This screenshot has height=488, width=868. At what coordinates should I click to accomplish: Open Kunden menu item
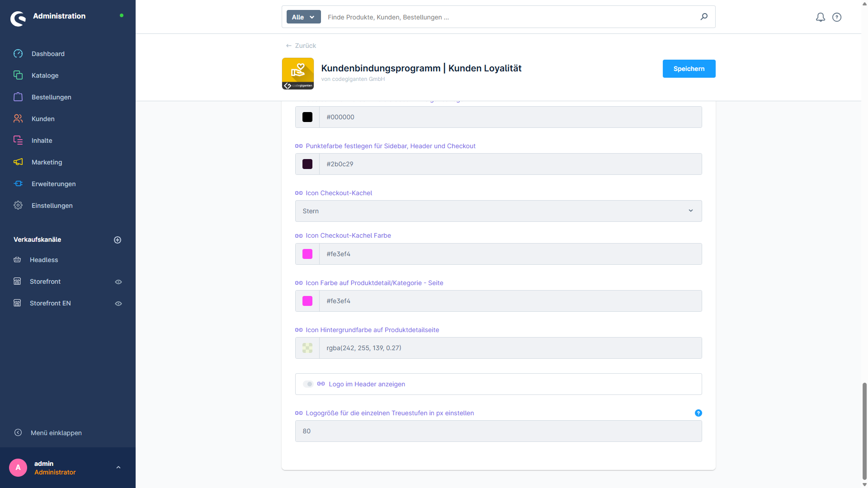coord(43,119)
